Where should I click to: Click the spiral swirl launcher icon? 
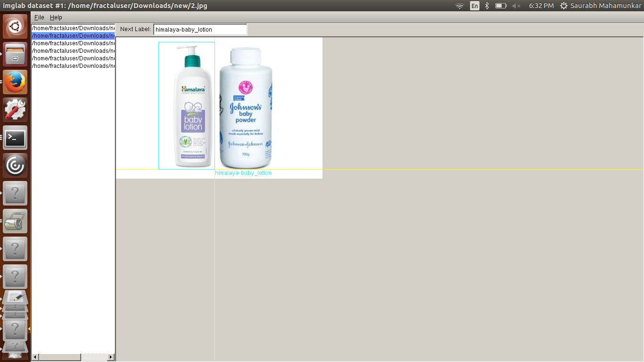(15, 165)
